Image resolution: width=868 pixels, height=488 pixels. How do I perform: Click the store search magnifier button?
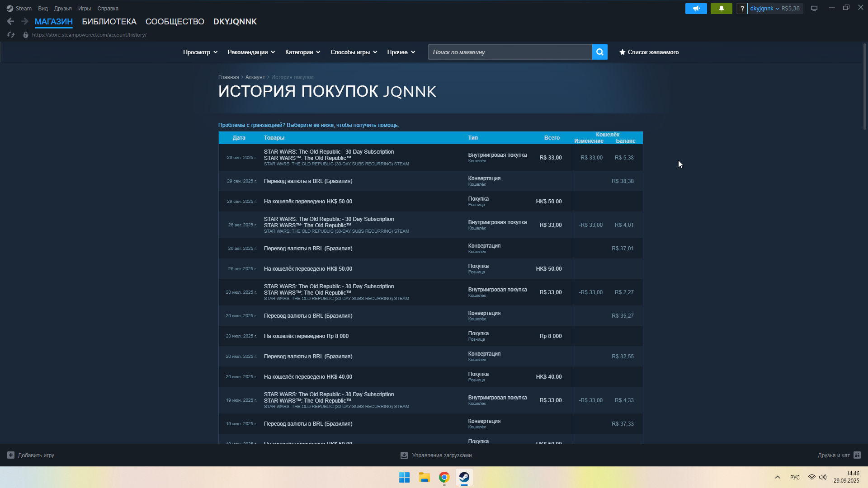coord(599,52)
